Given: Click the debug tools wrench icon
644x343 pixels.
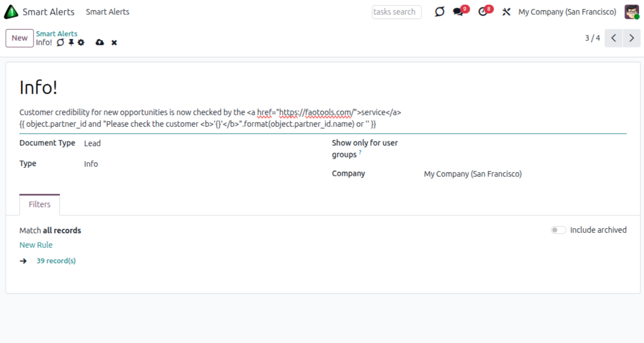Looking at the screenshot, I should pyautogui.click(x=506, y=12).
